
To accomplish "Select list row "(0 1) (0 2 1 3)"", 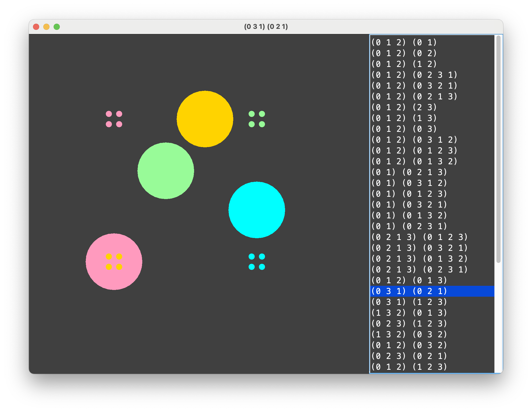I will pyautogui.click(x=432, y=172).
